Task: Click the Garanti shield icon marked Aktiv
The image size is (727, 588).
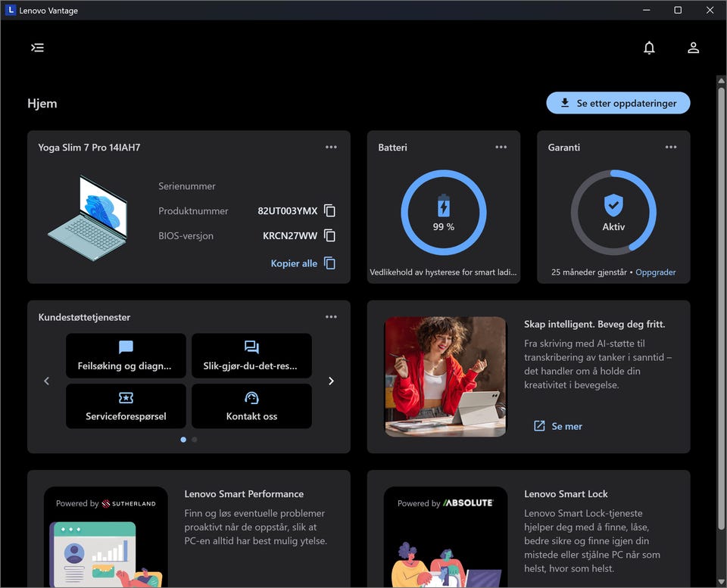Action: (613, 205)
